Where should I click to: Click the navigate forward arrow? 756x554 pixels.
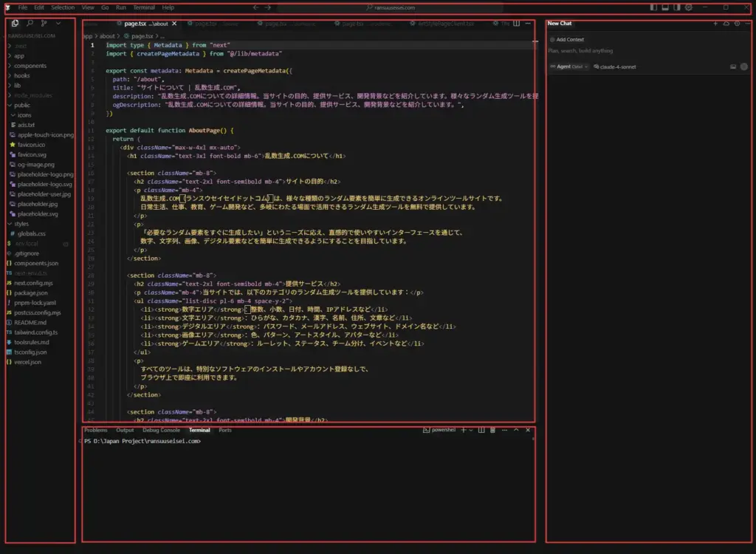[267, 7]
